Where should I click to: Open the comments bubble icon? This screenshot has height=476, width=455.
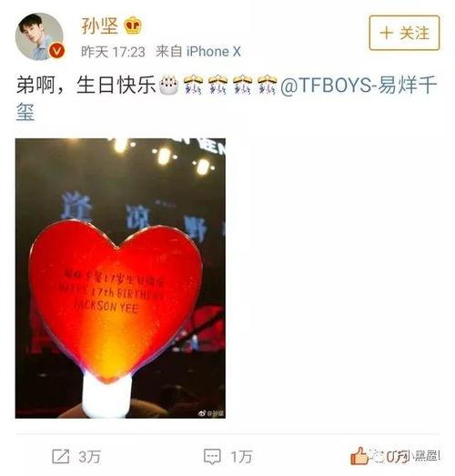pos(212,456)
